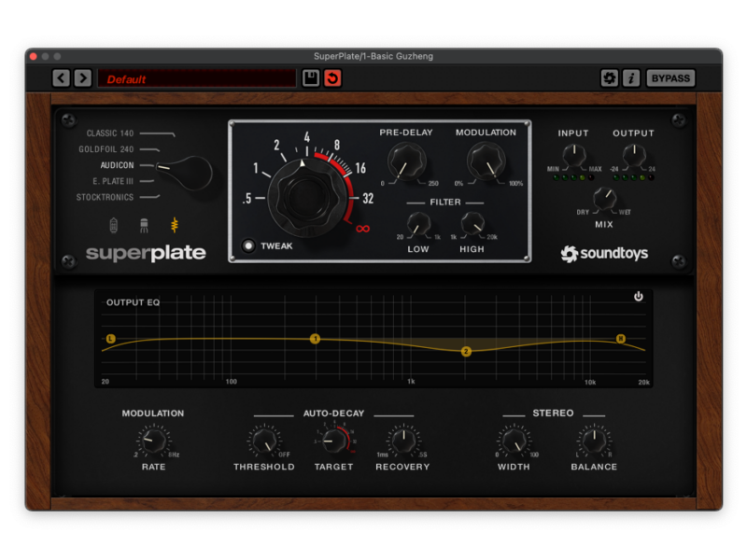This screenshot has height=560, width=747.
Task: Click the window title SuperPlate/1-Basic Guzheng
Action: click(x=373, y=56)
